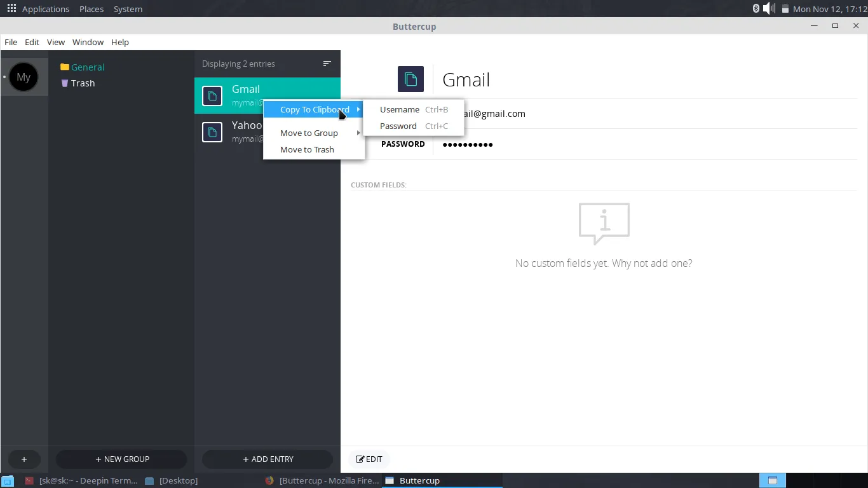Click the EDIT button
The height and width of the screenshot is (488, 868).
(x=369, y=459)
